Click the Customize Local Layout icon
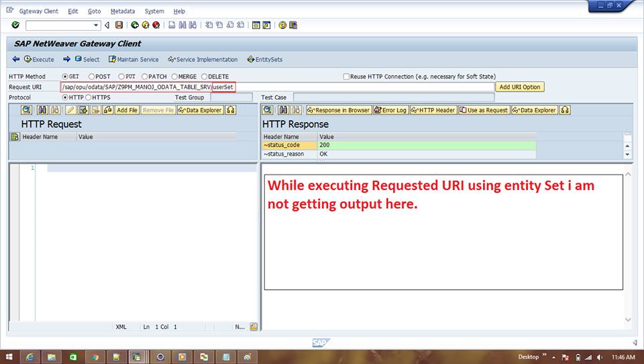 [293, 25]
